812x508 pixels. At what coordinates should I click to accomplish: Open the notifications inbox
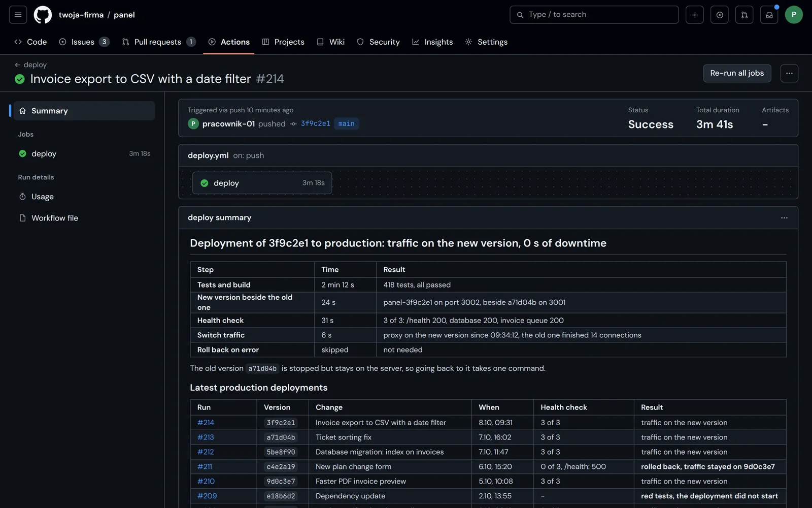pyautogui.click(x=769, y=15)
